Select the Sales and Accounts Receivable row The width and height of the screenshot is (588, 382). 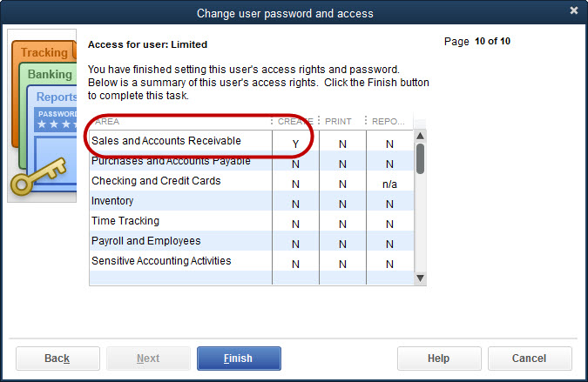(x=251, y=141)
